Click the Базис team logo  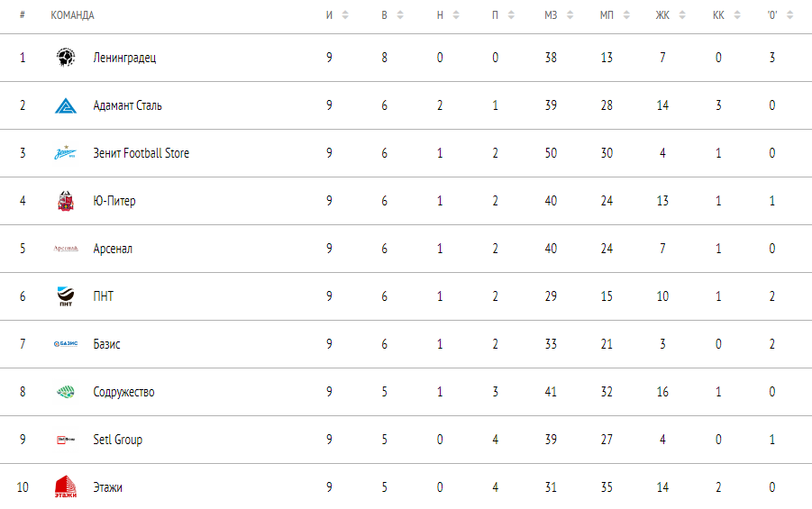pos(66,344)
